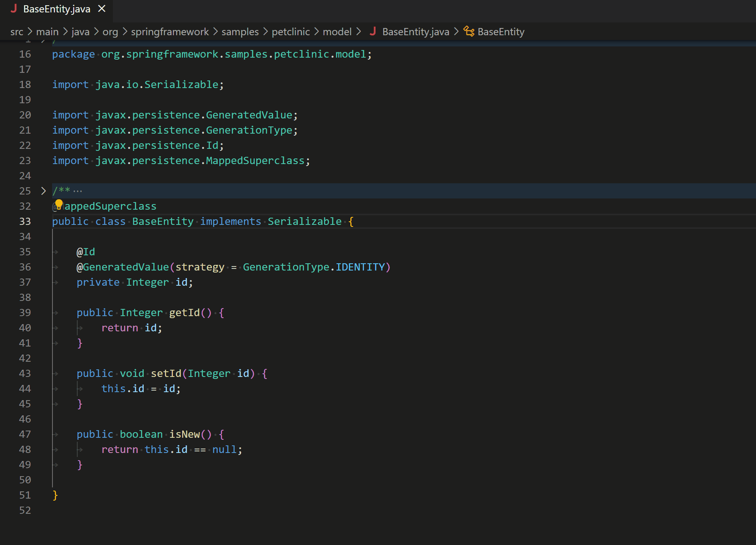
Task: Click the Java icon beside BaseEntity.java in the breadcrumb
Action: pos(373,32)
